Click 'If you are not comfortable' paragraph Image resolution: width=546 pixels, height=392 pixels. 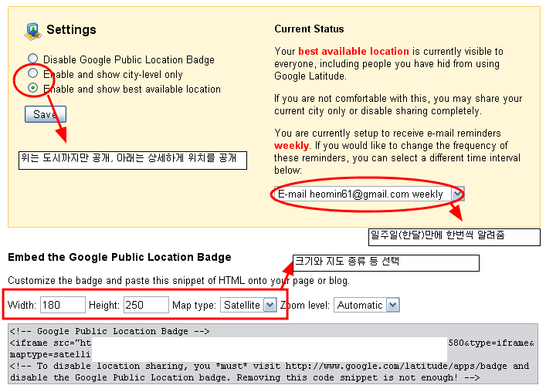(398, 105)
